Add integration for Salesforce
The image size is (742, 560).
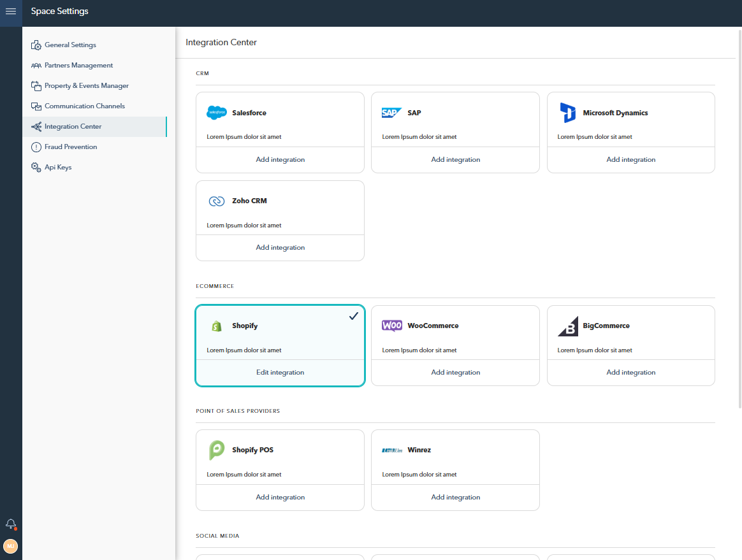click(280, 160)
